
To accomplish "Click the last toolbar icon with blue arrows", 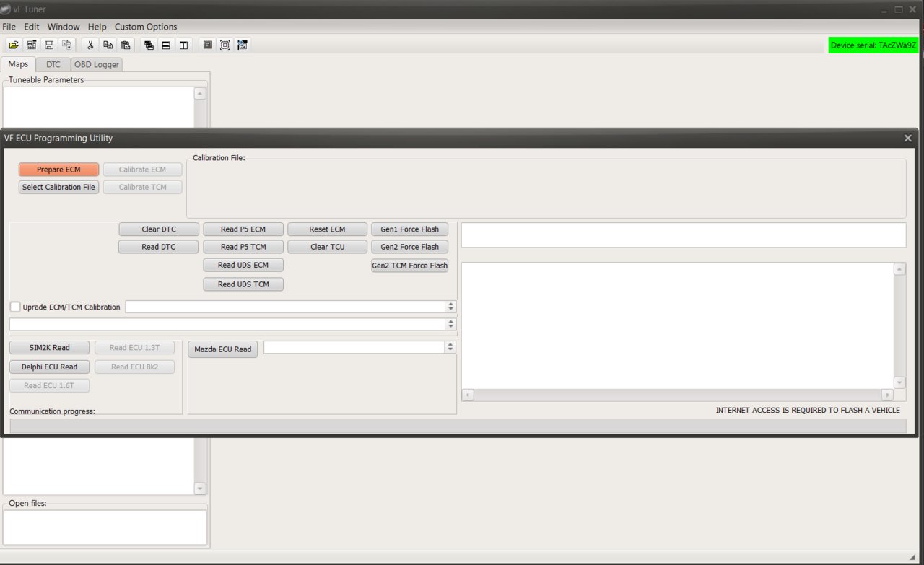I will coord(243,45).
